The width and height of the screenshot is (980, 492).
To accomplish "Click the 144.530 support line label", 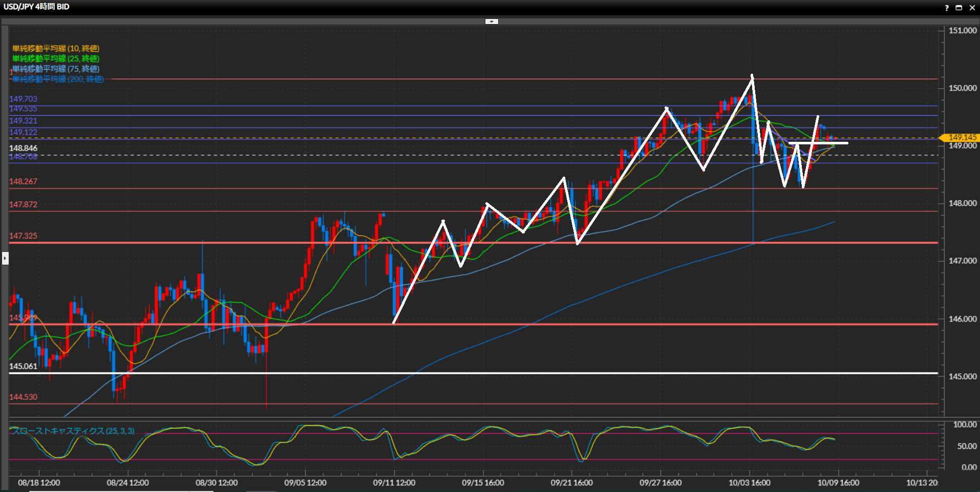I will pos(23,397).
